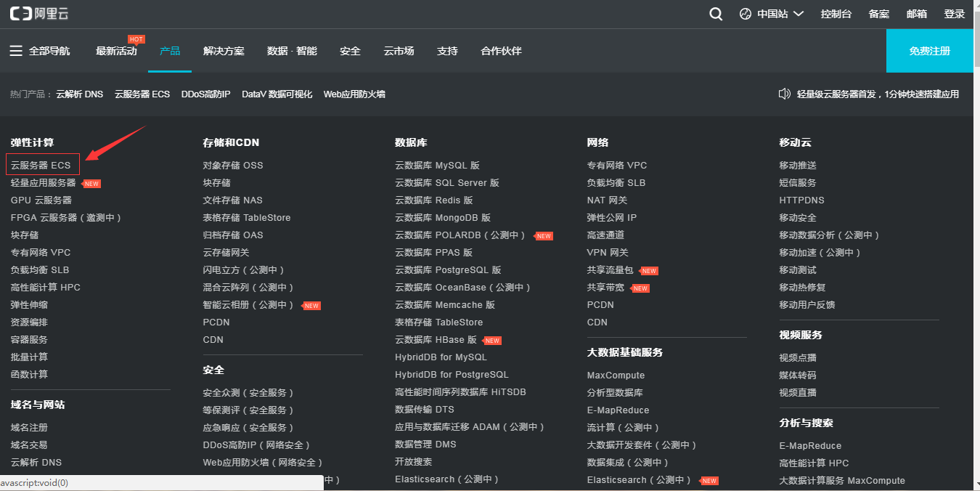This screenshot has width=980, height=491.
Task: Open HybridDB for PostgreSQL
Action: pos(452,375)
